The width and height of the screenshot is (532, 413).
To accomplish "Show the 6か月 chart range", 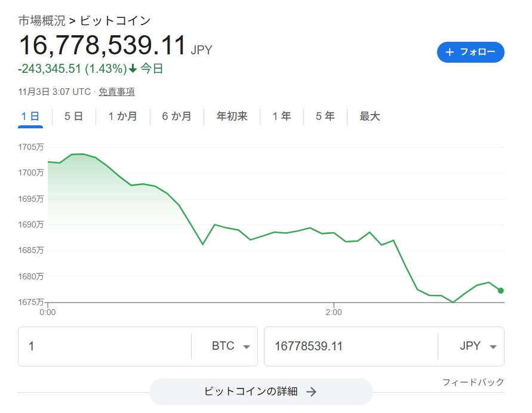I will [x=177, y=116].
